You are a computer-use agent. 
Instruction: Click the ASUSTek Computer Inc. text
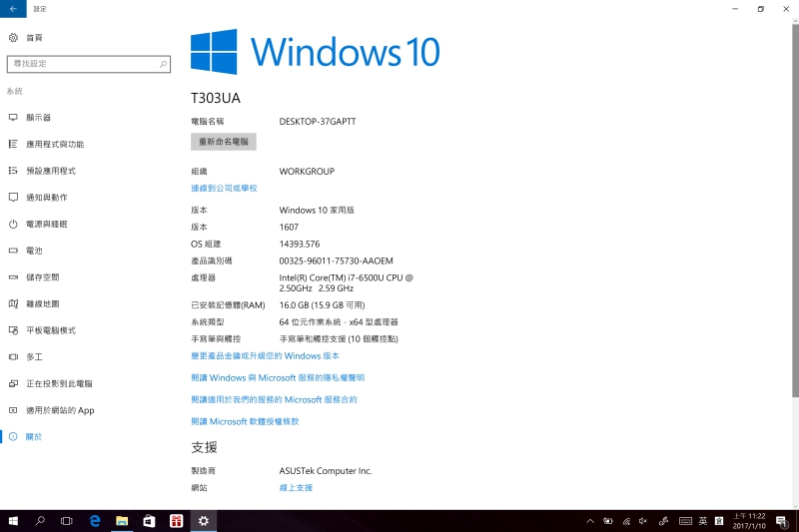coord(326,471)
